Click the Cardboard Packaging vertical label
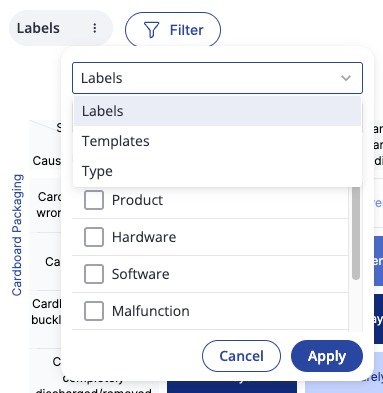This screenshot has width=383, height=393. pyautogui.click(x=17, y=235)
